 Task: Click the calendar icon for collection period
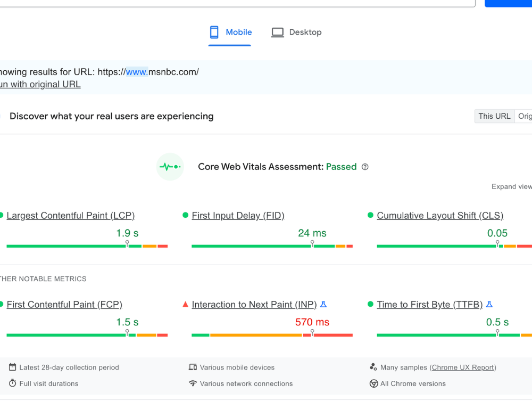pyautogui.click(x=12, y=367)
